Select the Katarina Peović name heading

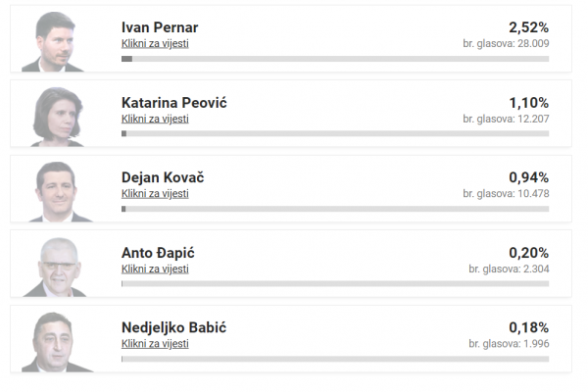[174, 102]
